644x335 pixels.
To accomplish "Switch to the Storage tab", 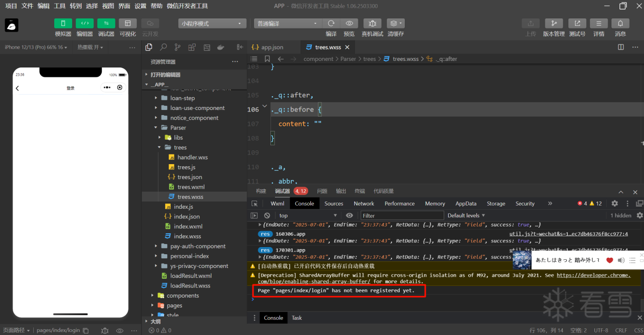I will (x=496, y=204).
